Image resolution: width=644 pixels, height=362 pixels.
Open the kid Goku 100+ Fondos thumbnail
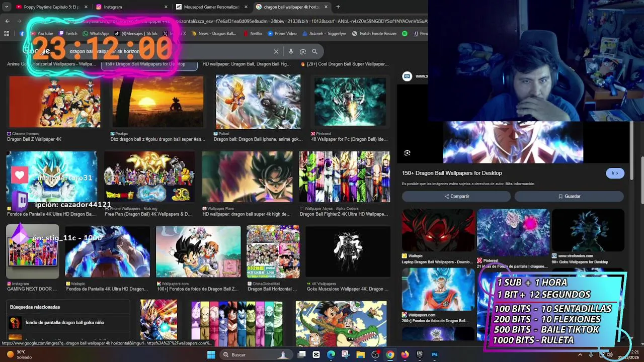click(198, 252)
